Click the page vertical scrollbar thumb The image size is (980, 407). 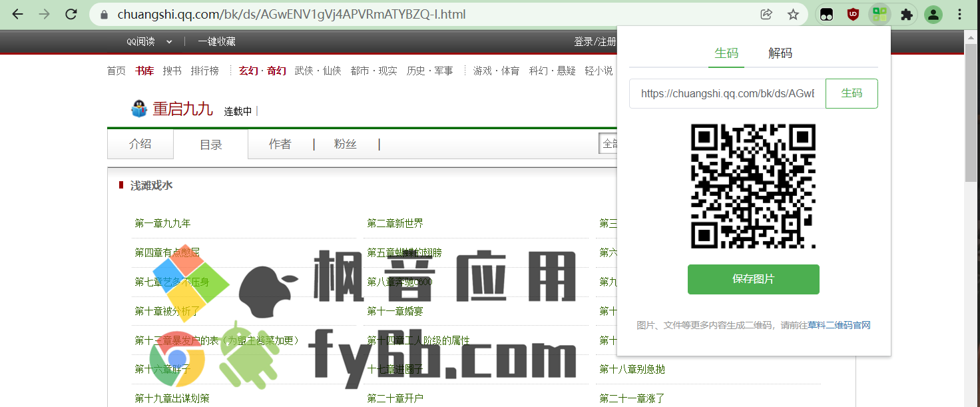click(x=971, y=113)
